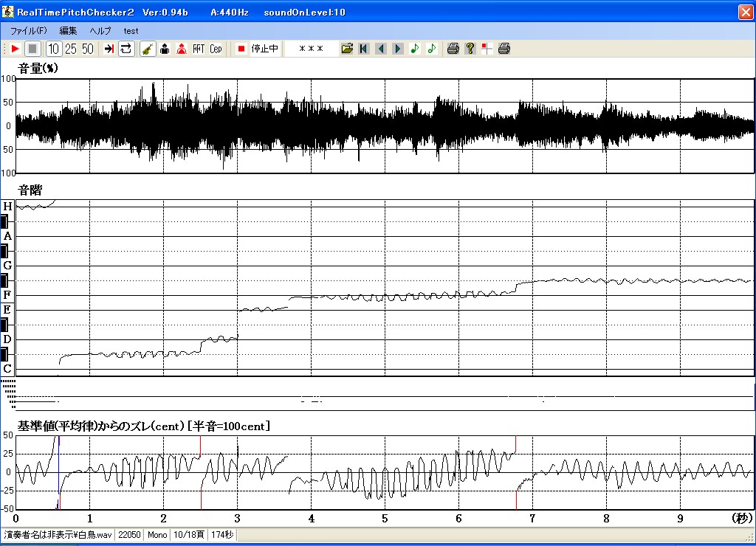
Task: Click the black key between G and F
Action: (4, 280)
